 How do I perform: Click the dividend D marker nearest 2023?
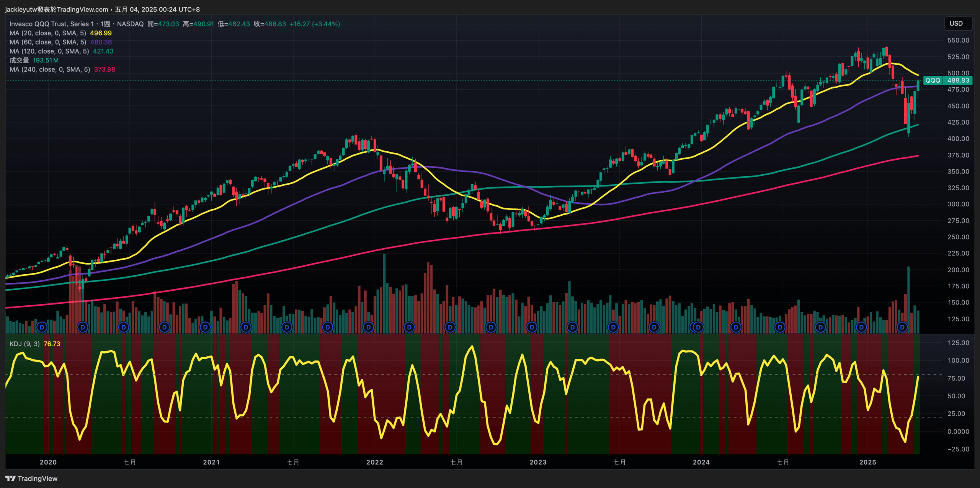531,327
